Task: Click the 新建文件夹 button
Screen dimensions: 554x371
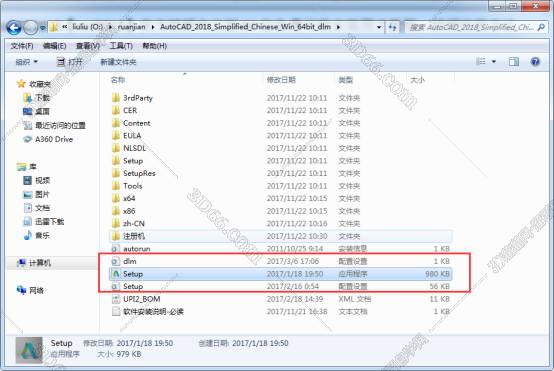Action: point(118,62)
